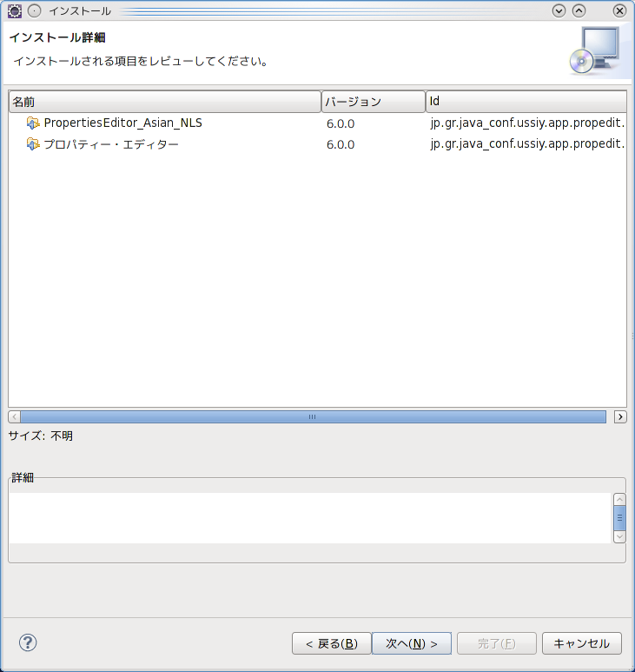635x672 pixels.
Task: Click the PropertiesEditor_Asian_NLS feature icon
Action: coord(32,123)
